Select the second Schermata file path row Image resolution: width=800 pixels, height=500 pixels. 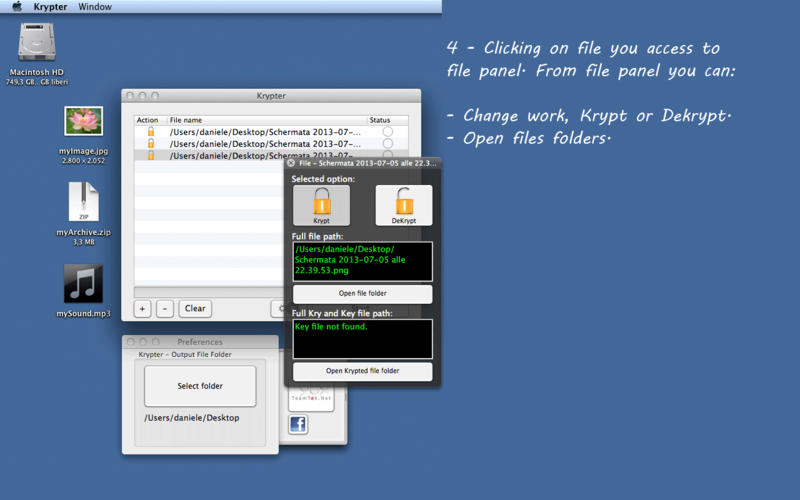271,143
